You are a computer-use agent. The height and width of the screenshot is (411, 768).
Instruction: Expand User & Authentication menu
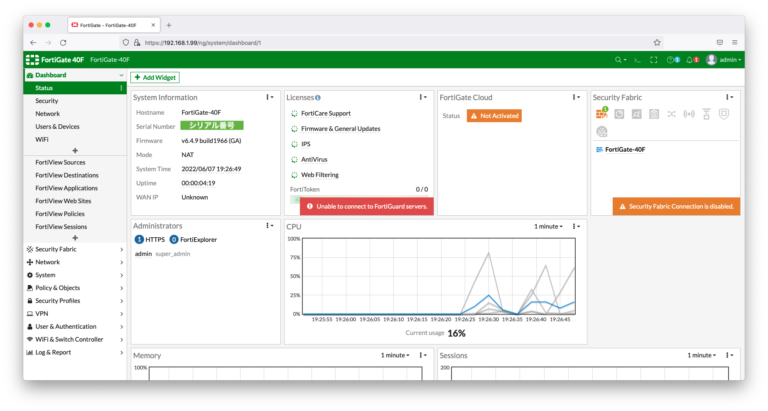point(75,327)
